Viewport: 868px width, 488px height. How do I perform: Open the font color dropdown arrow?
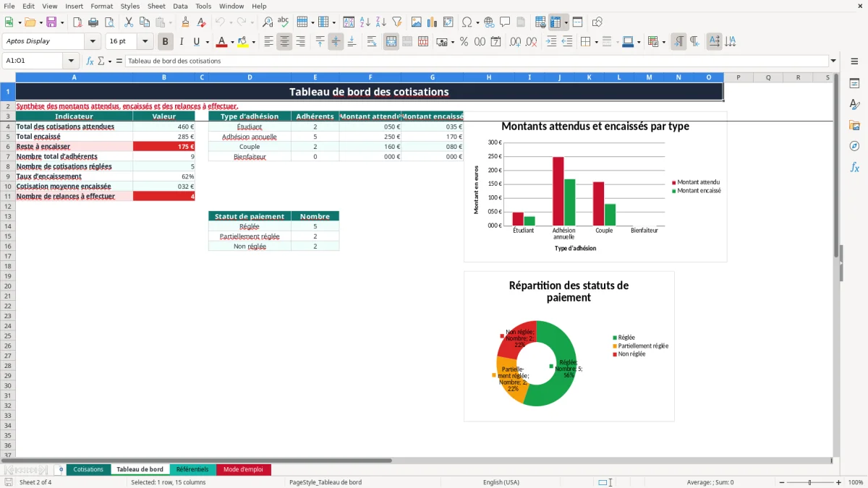(231, 42)
